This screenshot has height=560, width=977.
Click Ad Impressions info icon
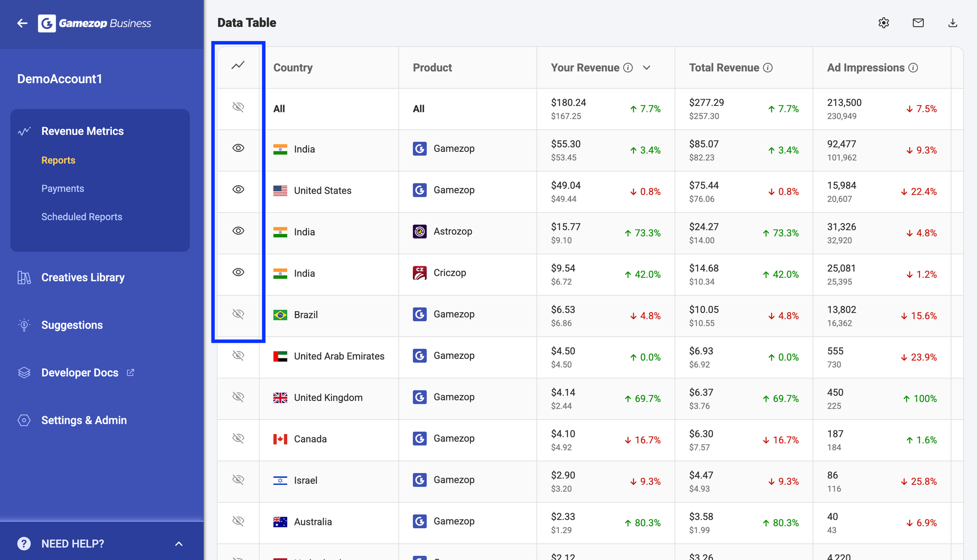pyautogui.click(x=913, y=68)
